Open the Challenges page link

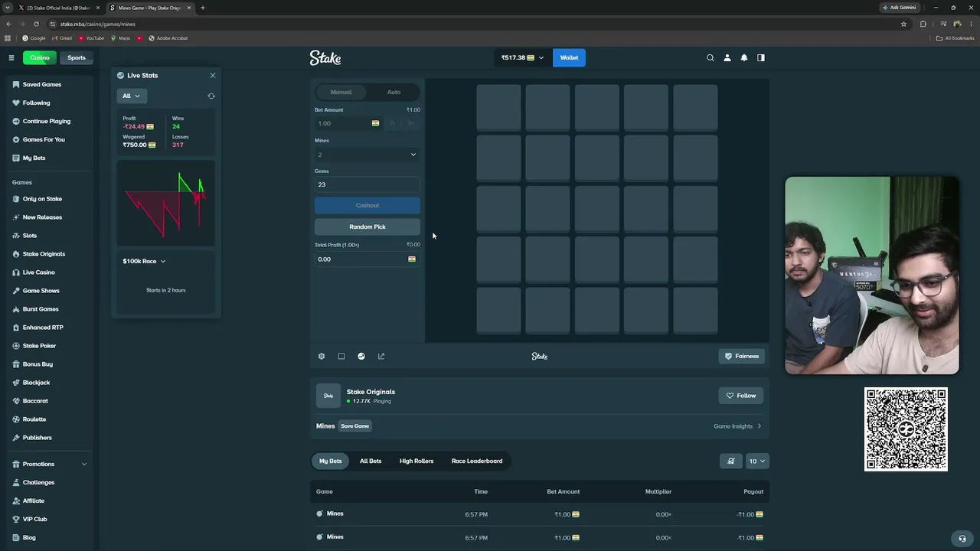click(38, 482)
